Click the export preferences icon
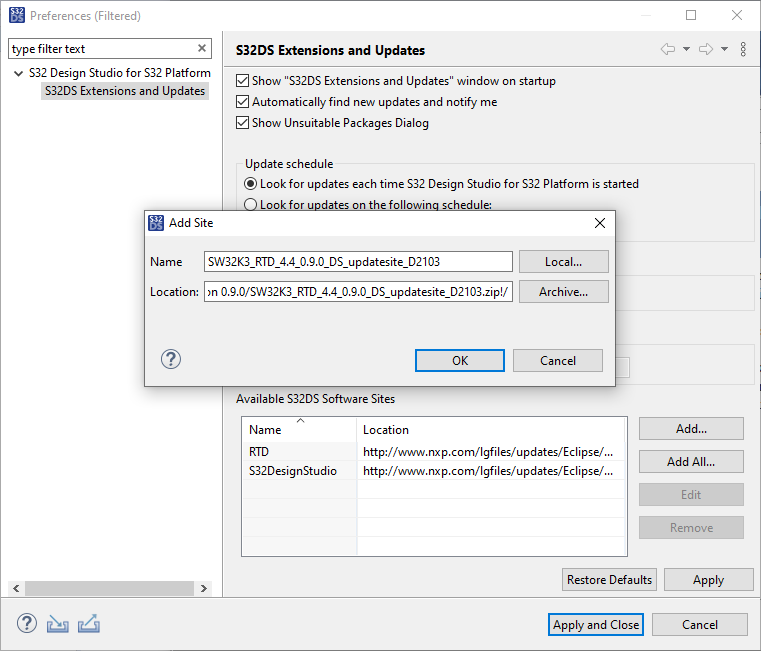761x651 pixels. pyautogui.click(x=89, y=624)
